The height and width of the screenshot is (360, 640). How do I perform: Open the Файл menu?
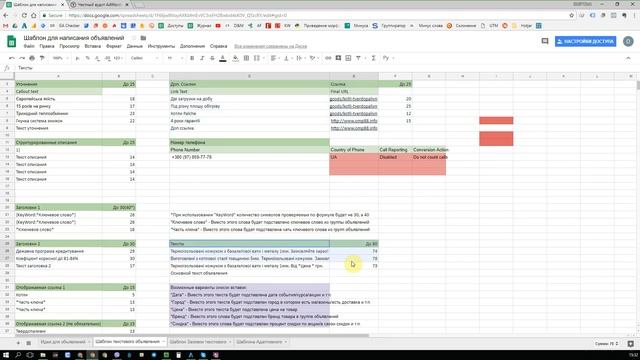pos(29,46)
